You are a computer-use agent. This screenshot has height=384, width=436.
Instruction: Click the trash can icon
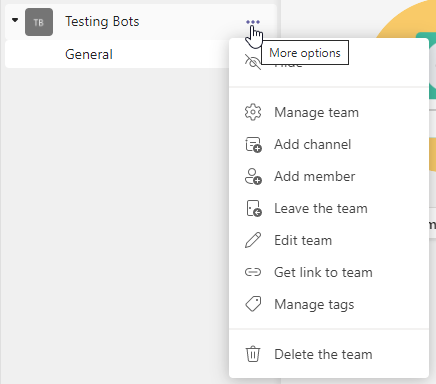(x=253, y=354)
